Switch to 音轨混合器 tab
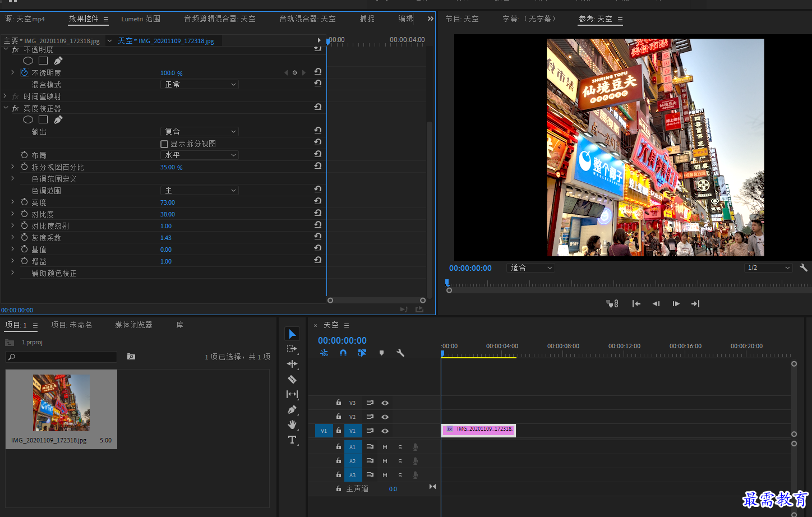This screenshot has height=517, width=812. (307, 19)
